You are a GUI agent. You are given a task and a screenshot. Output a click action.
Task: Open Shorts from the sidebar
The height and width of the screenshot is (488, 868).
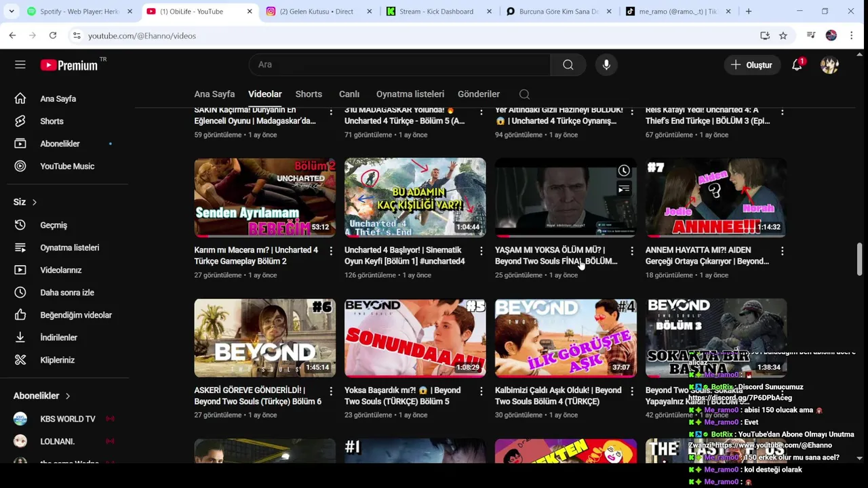(64, 121)
